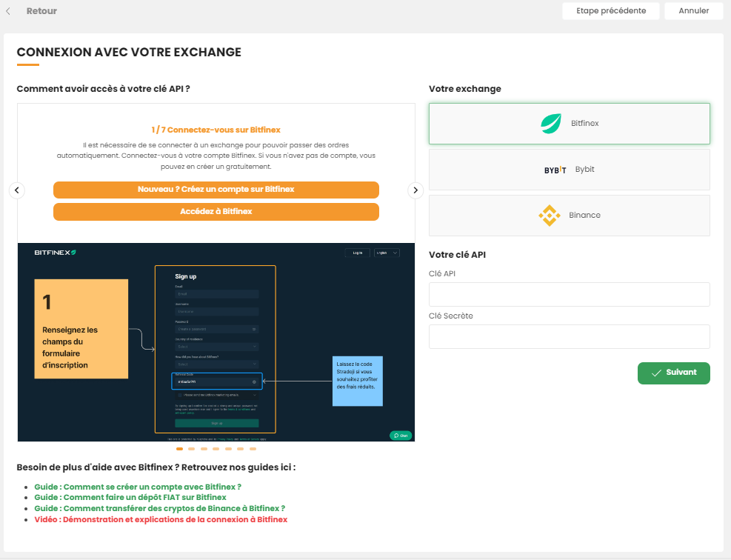
Task: Open the red Vidéo demonstration link
Action: pyautogui.click(x=161, y=519)
